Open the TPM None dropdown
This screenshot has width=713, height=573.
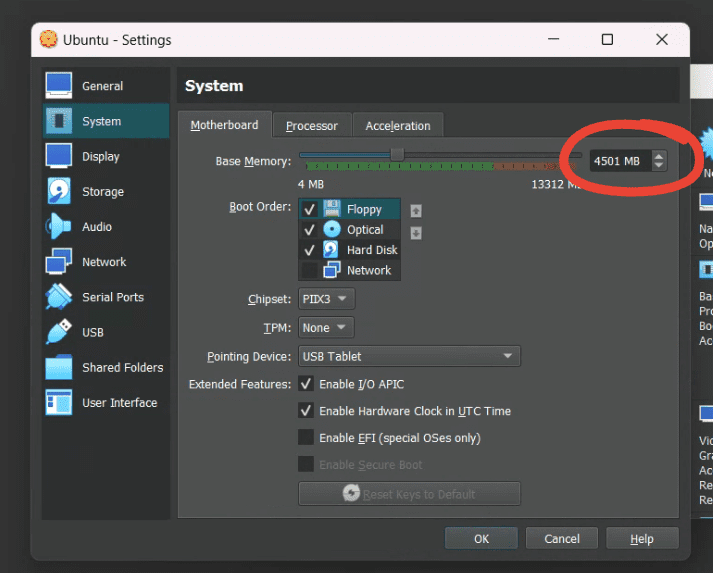[326, 327]
